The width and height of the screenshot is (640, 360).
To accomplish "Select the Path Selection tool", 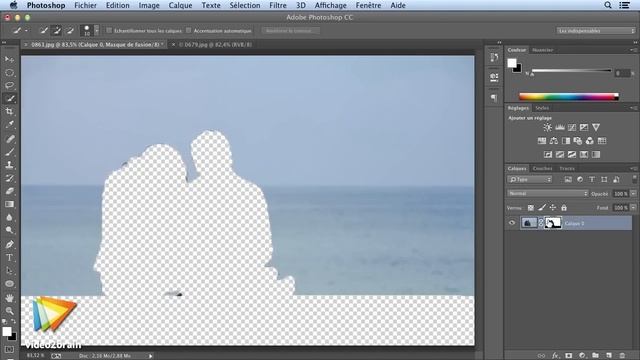I will coord(9,271).
